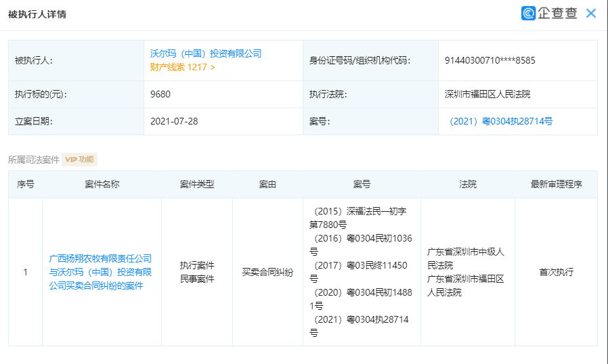Select 广东省深圳市福田区人民法院 court text
Viewport: 608px width, 364px height.
click(x=466, y=286)
